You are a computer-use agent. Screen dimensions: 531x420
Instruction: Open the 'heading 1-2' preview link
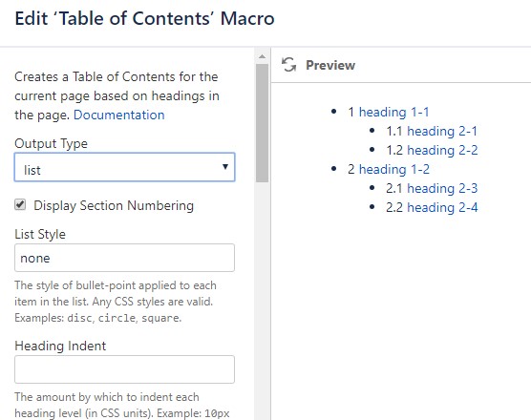(394, 169)
